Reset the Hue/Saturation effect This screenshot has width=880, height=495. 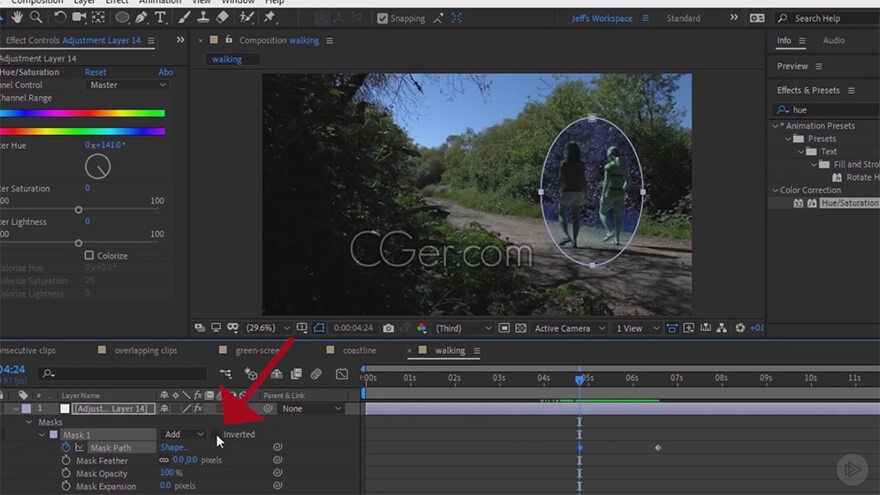tap(95, 72)
